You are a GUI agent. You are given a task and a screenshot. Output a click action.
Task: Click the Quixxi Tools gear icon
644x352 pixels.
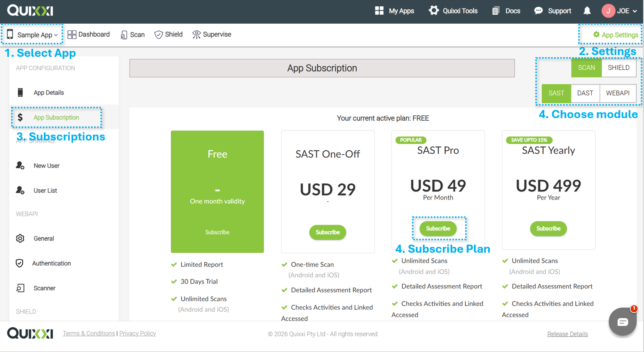point(434,11)
